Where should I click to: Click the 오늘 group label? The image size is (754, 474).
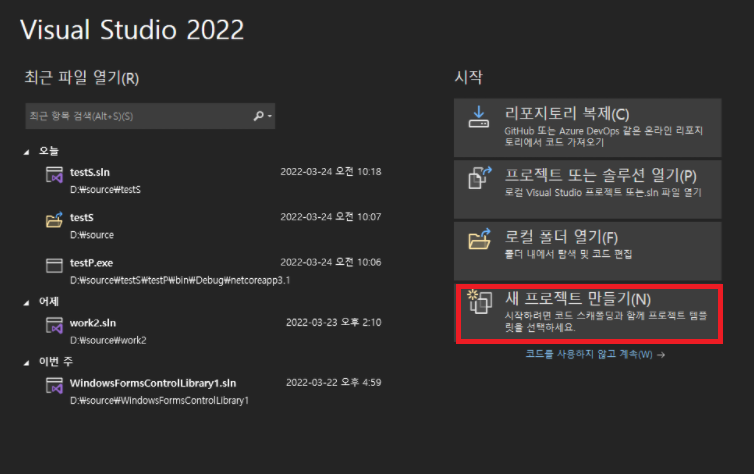[49, 151]
